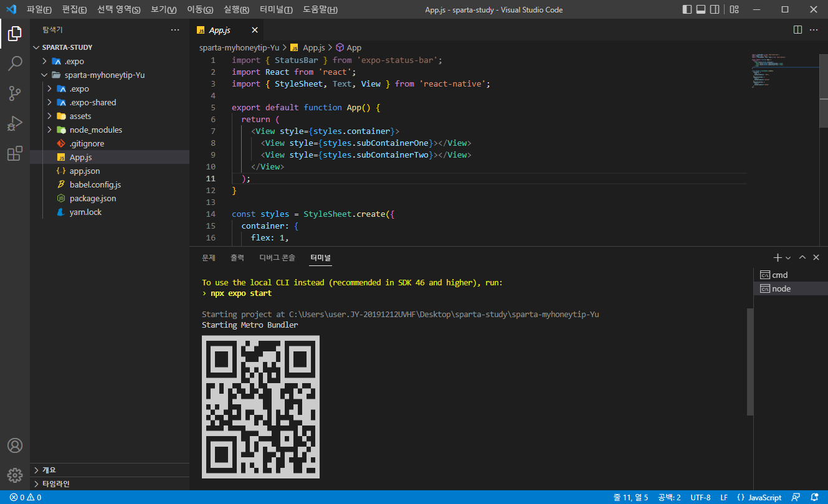
Task: Toggle the bottom panel layout button
Action: [702, 9]
